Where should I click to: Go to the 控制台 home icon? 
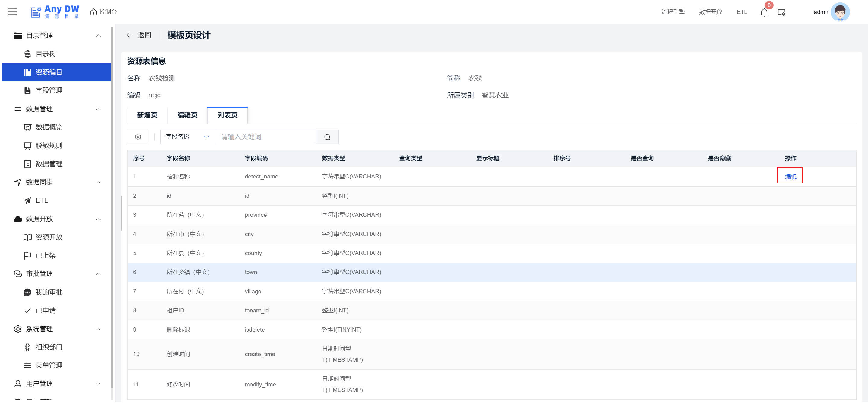[94, 12]
